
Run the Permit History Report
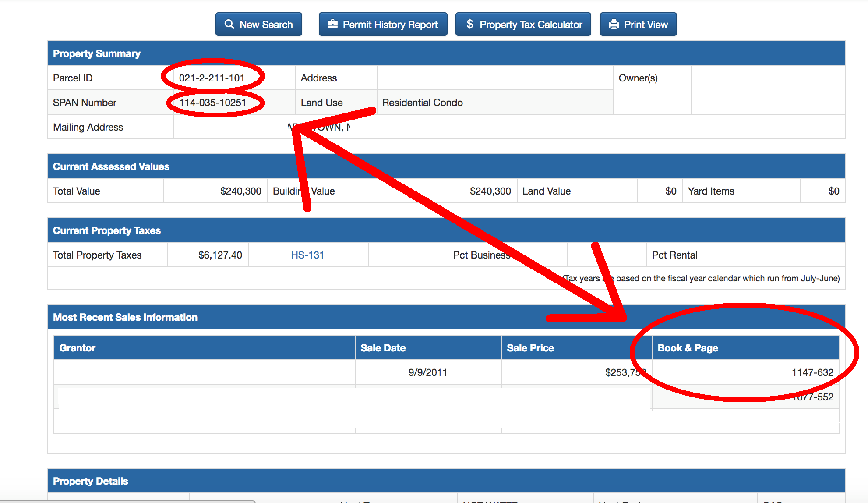pyautogui.click(x=382, y=24)
